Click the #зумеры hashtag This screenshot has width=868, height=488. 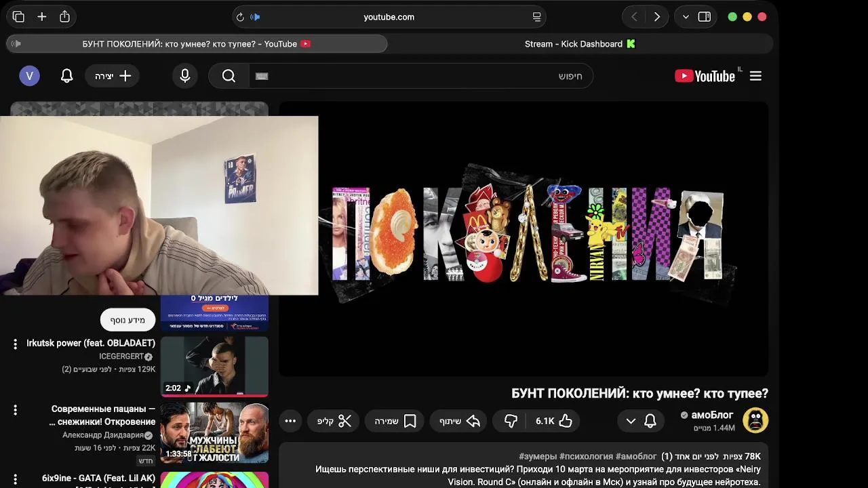coord(538,457)
